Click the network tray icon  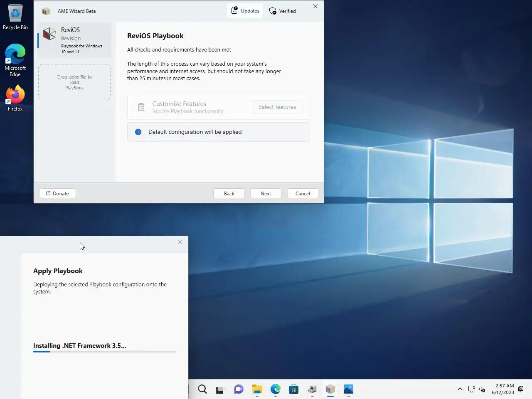471,389
